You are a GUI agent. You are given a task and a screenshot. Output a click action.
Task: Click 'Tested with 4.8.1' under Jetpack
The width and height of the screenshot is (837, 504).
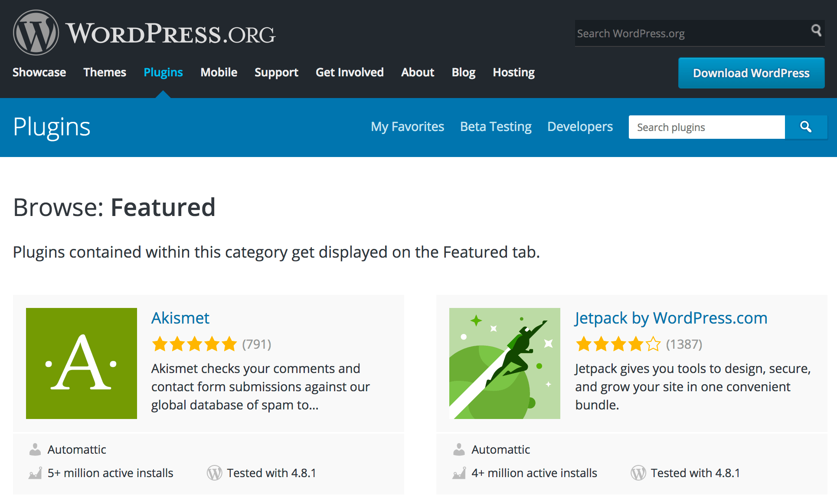[x=695, y=473]
